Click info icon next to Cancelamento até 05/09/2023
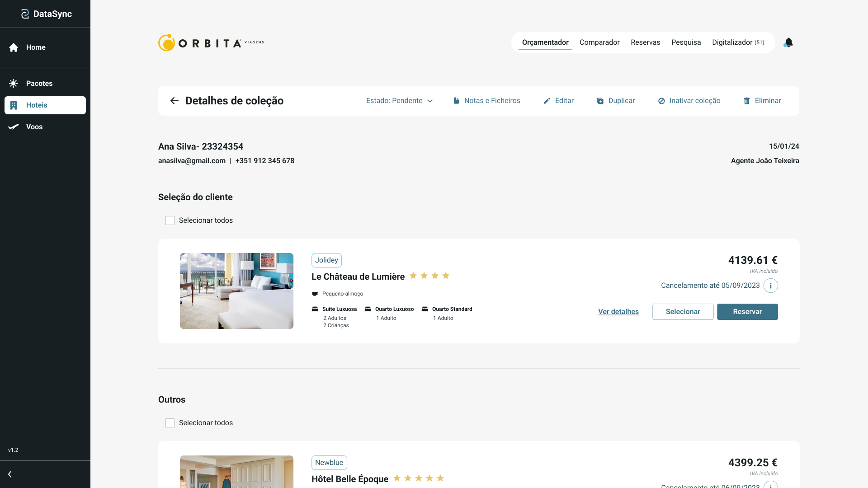Image resolution: width=868 pixels, height=488 pixels. [x=770, y=286]
